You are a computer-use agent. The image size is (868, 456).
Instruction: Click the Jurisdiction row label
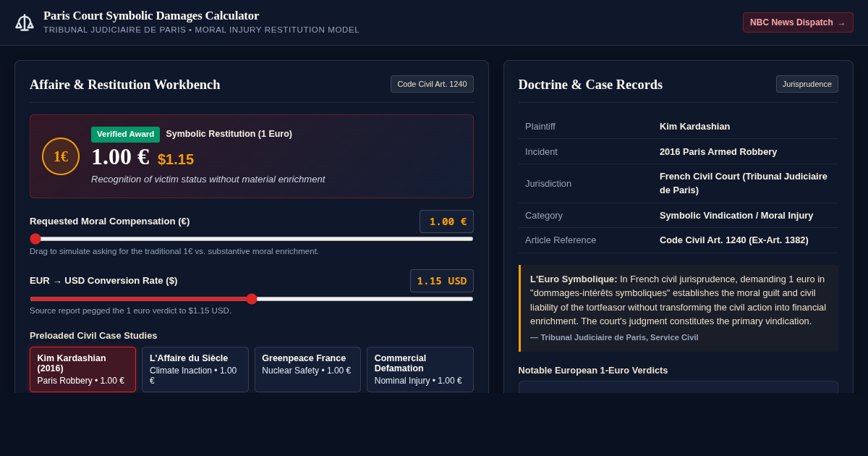click(548, 183)
